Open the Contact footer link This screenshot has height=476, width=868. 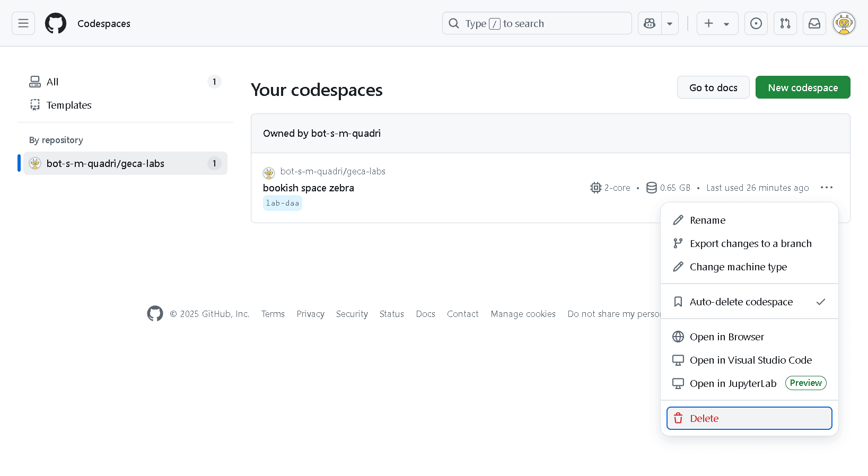coord(463,314)
